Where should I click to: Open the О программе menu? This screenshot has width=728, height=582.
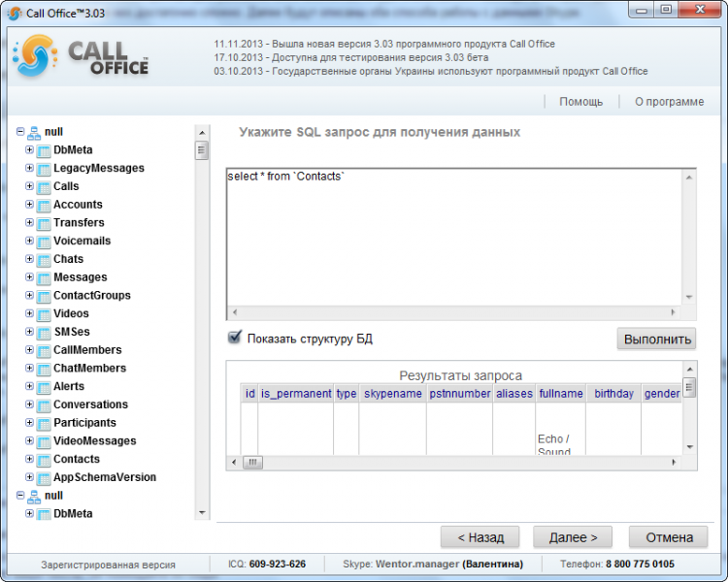669,102
